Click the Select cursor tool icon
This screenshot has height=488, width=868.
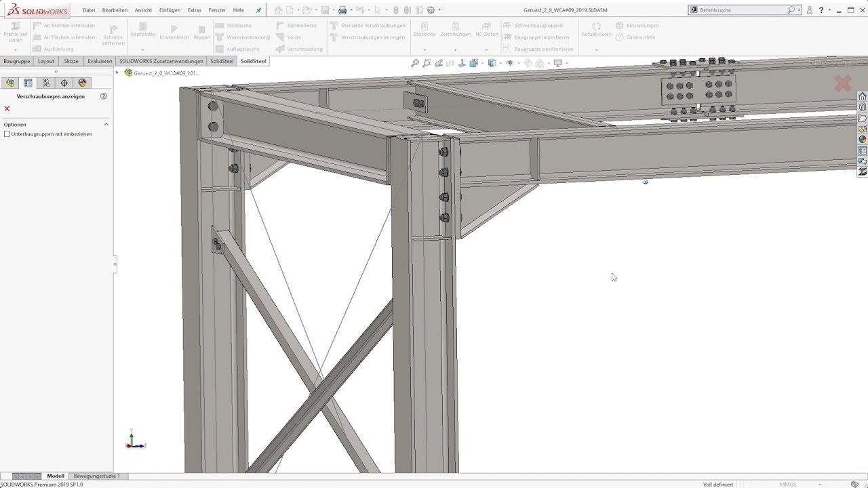tap(378, 10)
